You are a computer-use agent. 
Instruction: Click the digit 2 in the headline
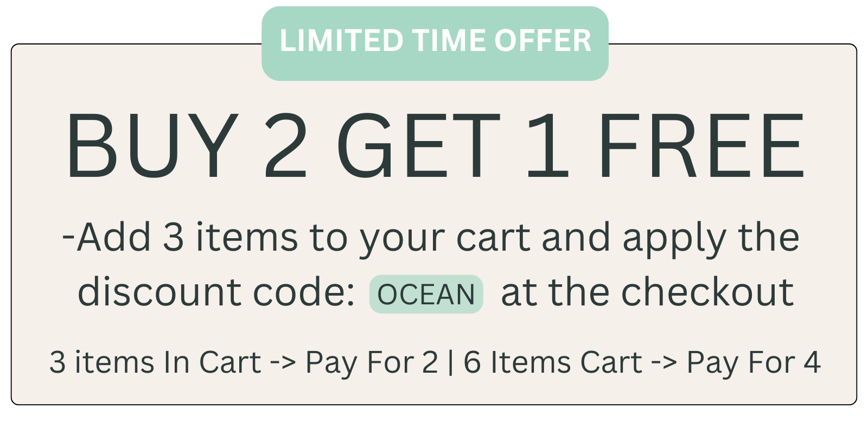click(286, 145)
